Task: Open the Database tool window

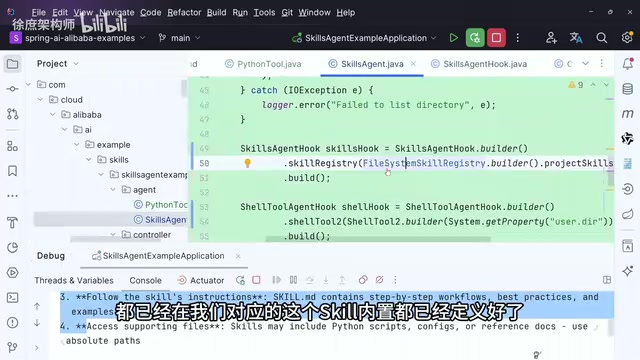Action: [x=628, y=89]
